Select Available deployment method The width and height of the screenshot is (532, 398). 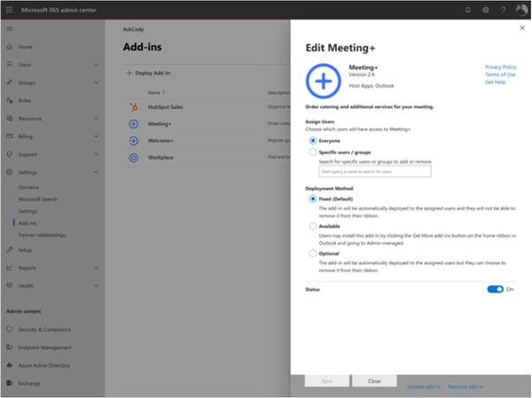[x=313, y=226]
